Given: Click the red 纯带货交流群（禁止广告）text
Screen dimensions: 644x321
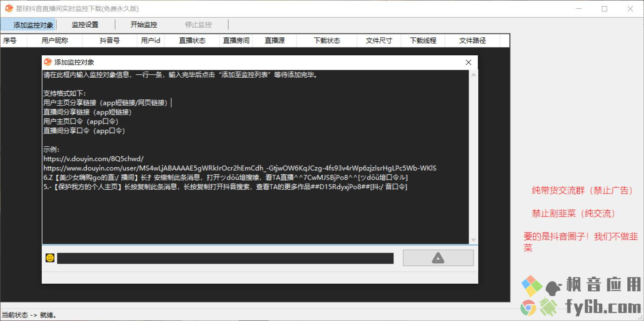Looking at the screenshot, I should click(583, 190).
